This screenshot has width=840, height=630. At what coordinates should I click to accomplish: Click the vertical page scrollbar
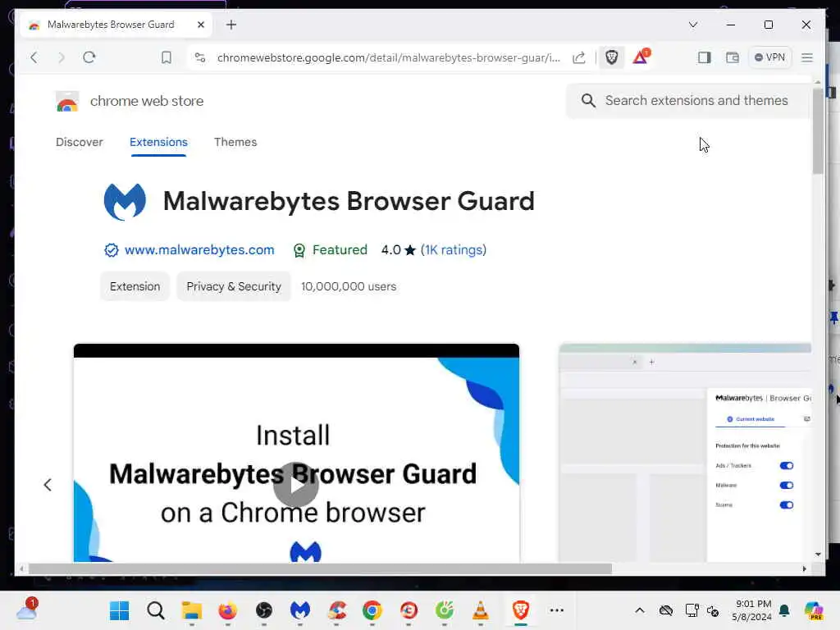coord(818,131)
